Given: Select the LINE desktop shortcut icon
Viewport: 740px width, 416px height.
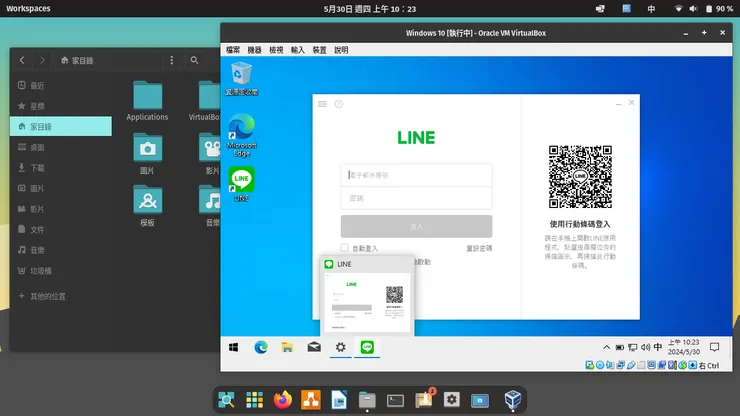Looking at the screenshot, I should pos(241,184).
